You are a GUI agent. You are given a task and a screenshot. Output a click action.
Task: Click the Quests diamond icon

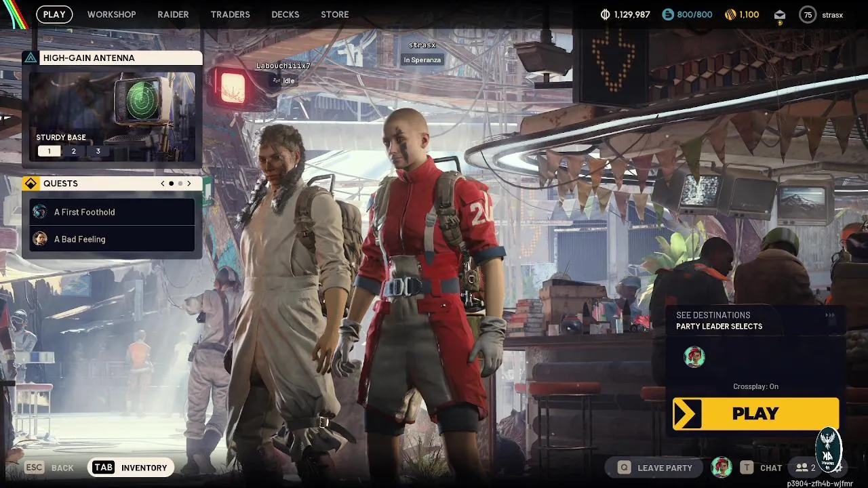pos(31,184)
